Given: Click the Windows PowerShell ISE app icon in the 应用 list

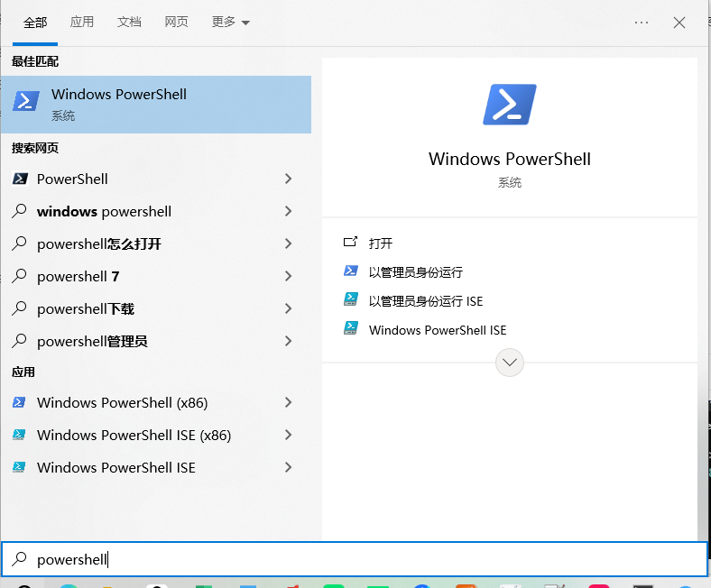Looking at the screenshot, I should point(19,467).
